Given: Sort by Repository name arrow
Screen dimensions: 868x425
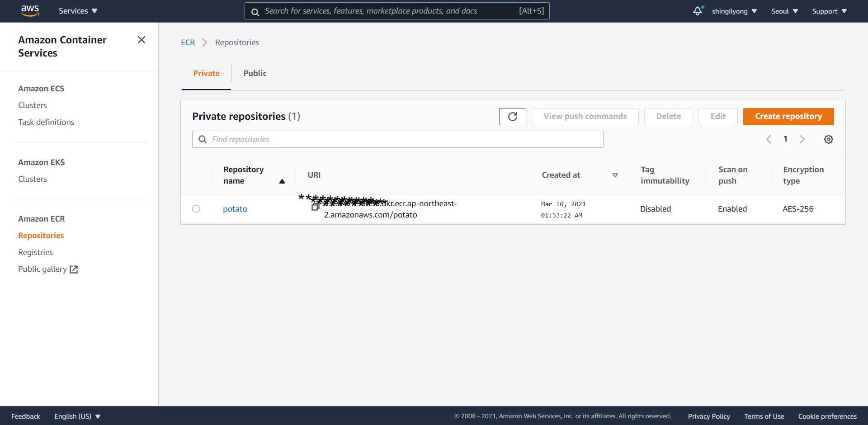Looking at the screenshot, I should point(282,181).
